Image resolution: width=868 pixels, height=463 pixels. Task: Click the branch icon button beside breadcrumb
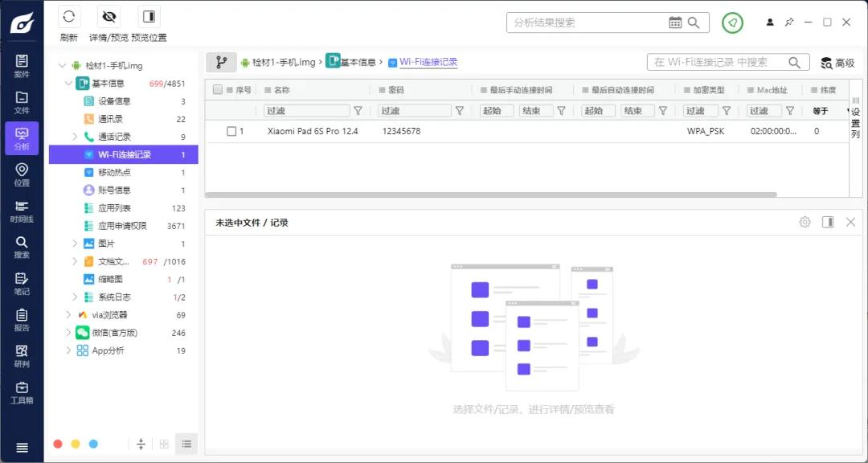pyautogui.click(x=221, y=62)
